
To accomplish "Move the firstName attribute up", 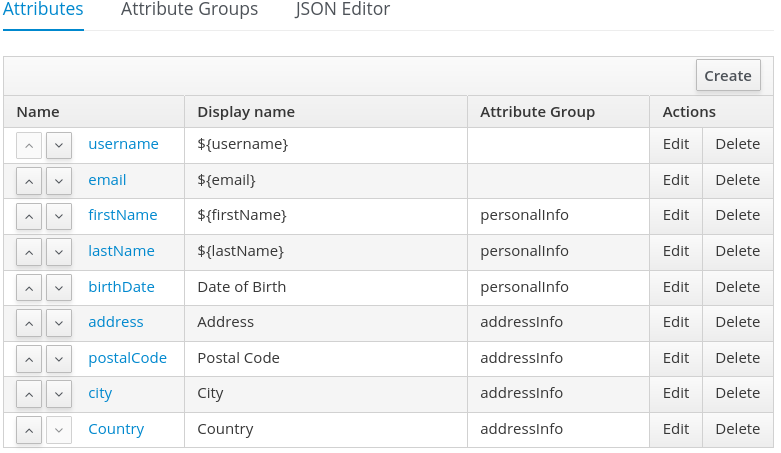I will tap(29, 216).
